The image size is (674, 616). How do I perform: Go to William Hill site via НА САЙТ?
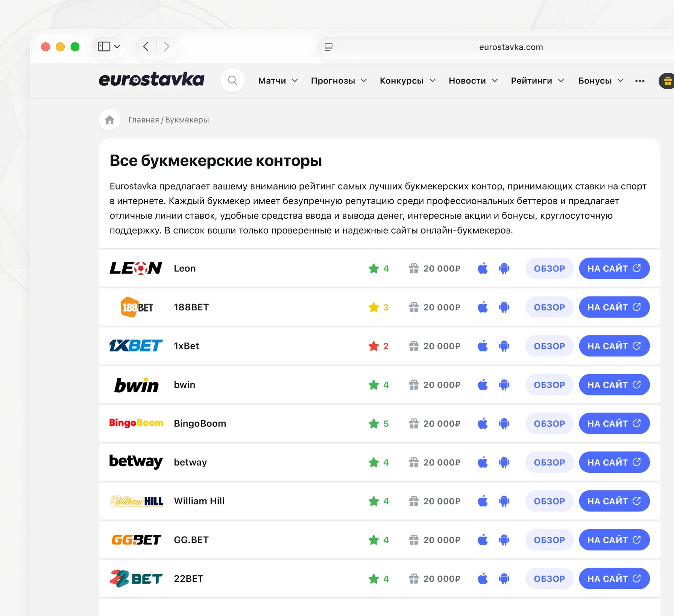[x=614, y=501]
